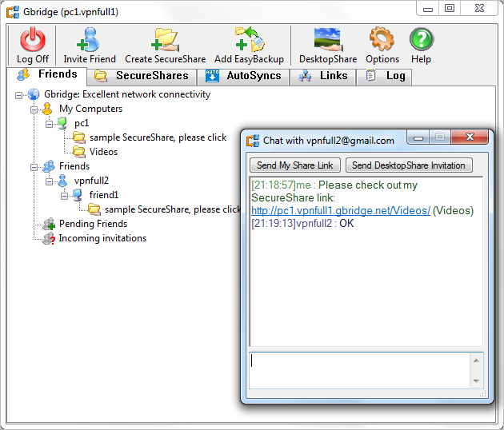Open the AutoSyncs tab
Screen dimensions: 504x430
click(243, 77)
